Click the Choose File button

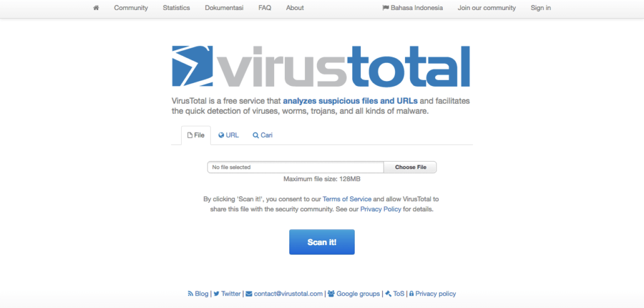coord(410,167)
